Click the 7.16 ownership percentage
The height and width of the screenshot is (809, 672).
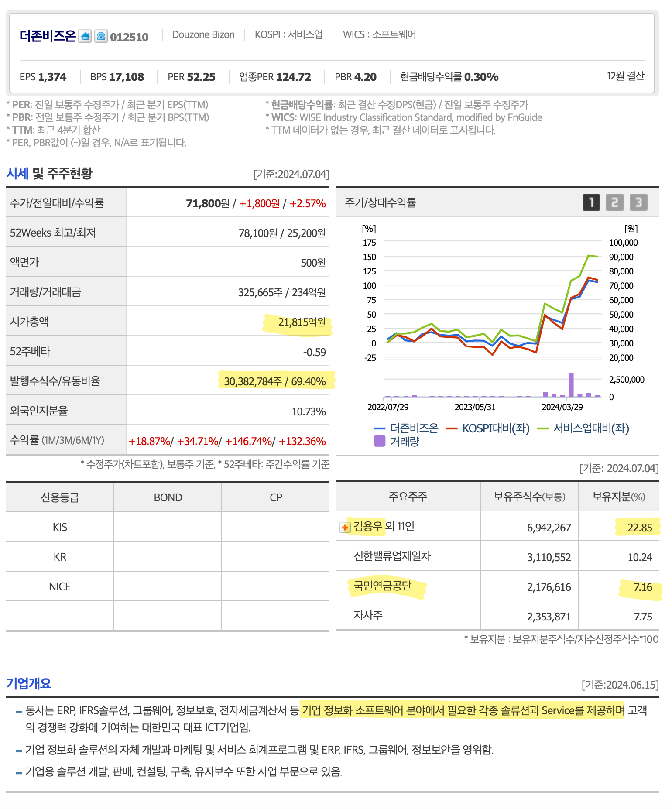tap(643, 587)
